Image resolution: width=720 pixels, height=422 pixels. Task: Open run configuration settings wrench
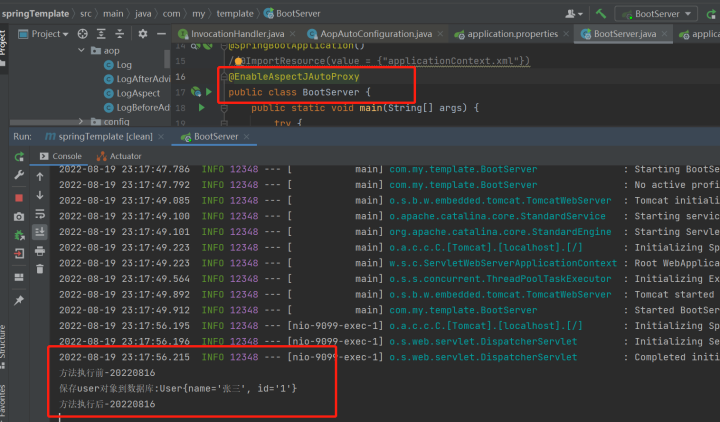point(19,175)
